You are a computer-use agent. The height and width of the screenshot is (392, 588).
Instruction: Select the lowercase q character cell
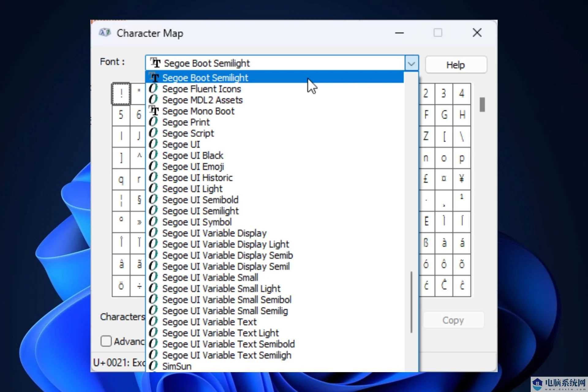pyautogui.click(x=121, y=179)
